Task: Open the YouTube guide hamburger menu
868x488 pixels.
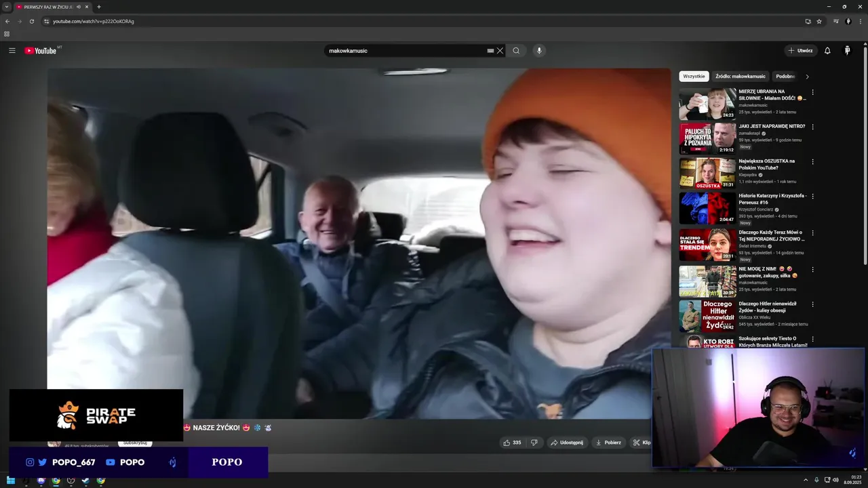Action: (12, 50)
